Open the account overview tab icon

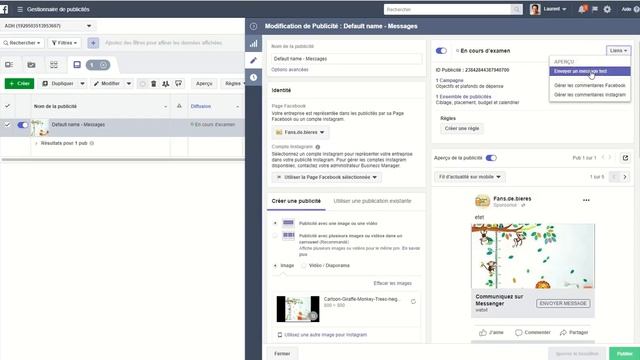[x=9, y=64]
